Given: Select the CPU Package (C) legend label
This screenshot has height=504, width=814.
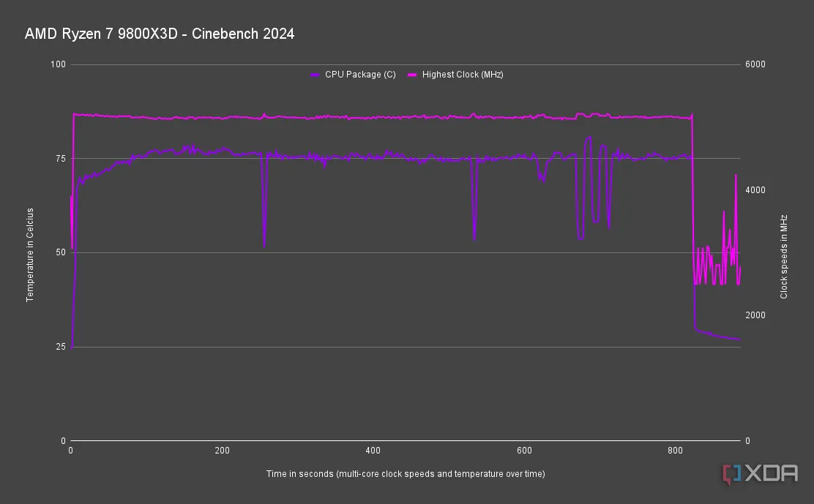Looking at the screenshot, I should pyautogui.click(x=360, y=75).
